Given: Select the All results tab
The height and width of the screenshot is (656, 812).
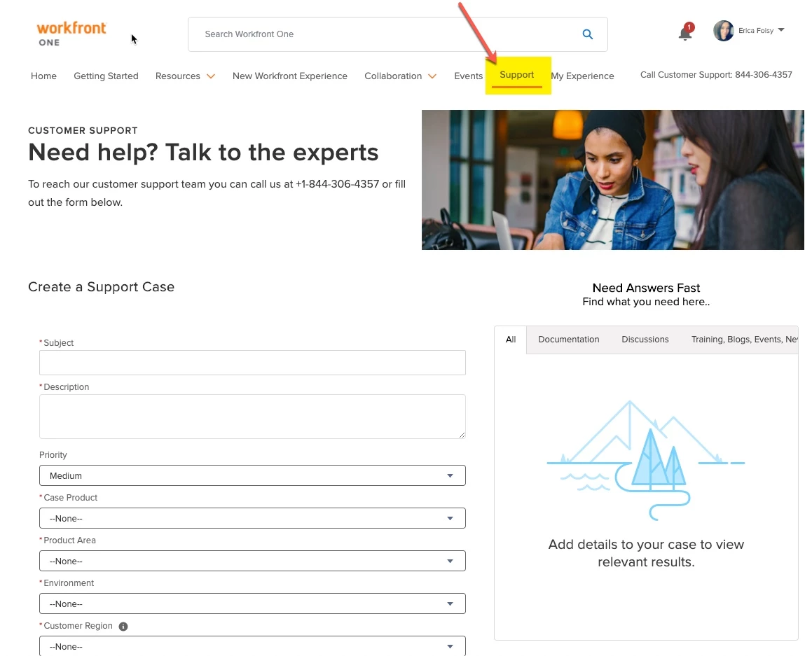Looking at the screenshot, I should tap(511, 340).
